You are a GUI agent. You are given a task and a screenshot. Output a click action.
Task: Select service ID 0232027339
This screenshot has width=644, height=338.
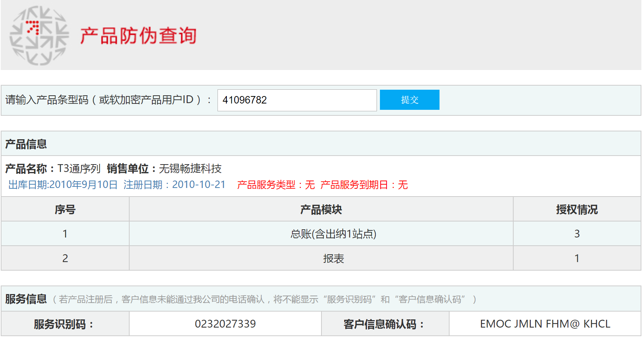(x=225, y=324)
